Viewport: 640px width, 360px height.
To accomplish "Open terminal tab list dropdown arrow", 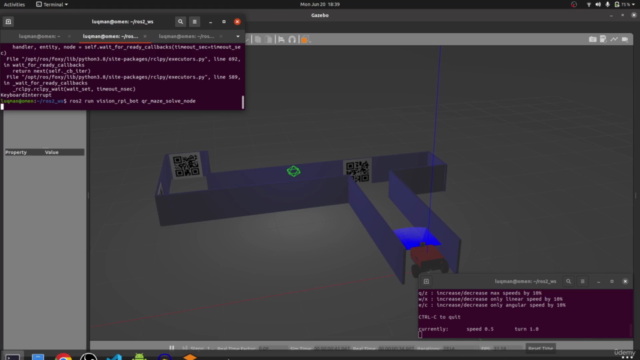I will [x=238, y=36].
